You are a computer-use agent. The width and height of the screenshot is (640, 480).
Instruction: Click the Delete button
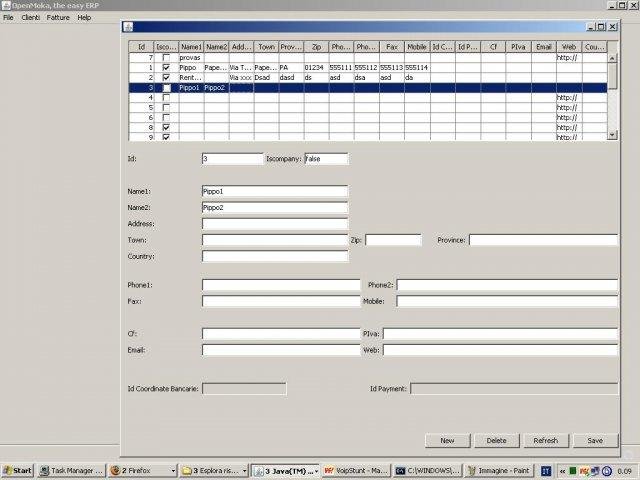496,441
